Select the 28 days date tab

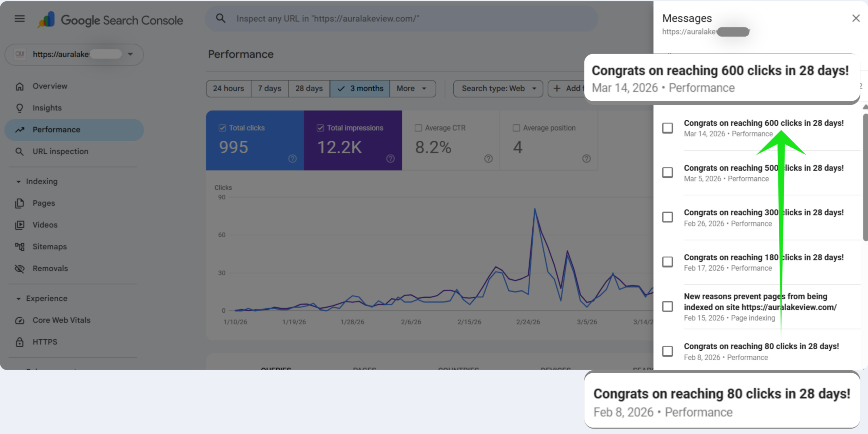pos(309,88)
